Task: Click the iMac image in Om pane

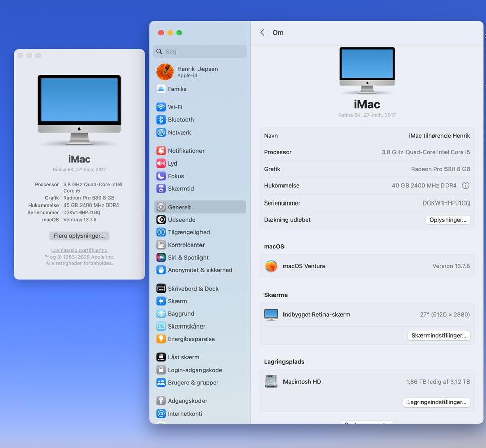Action: pyautogui.click(x=367, y=70)
